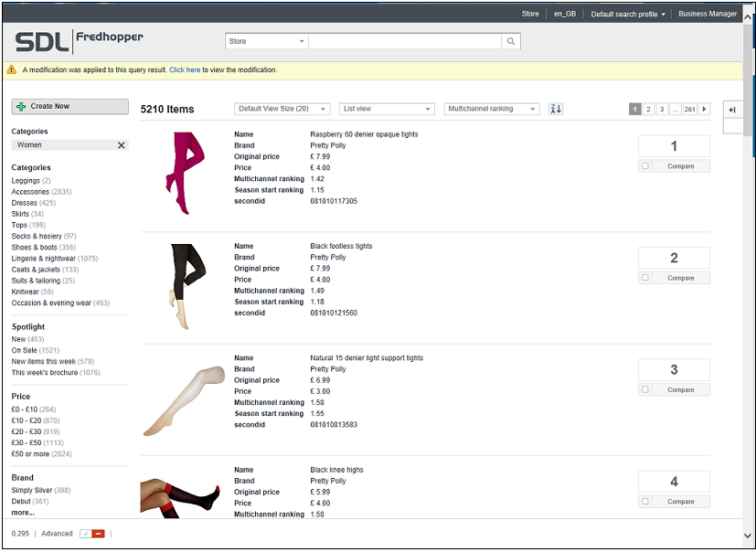Click the green plus on Create New

coord(21,107)
